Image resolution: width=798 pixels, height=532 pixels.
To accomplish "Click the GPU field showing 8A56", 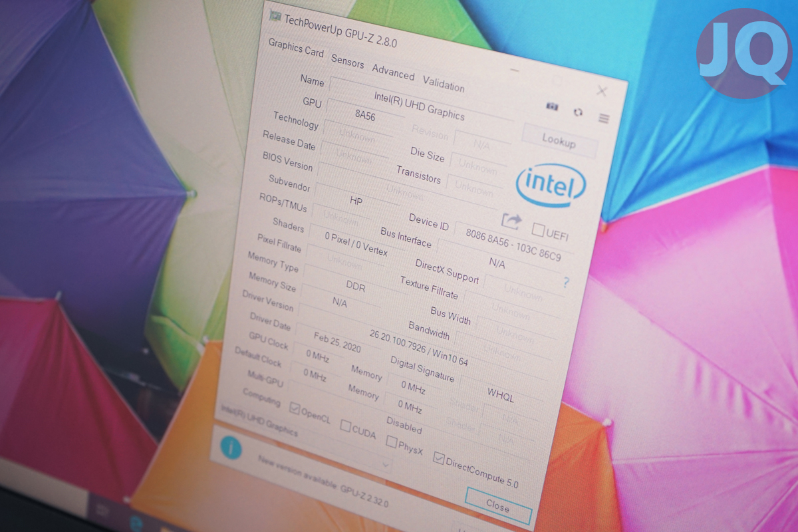I will pyautogui.click(x=365, y=114).
